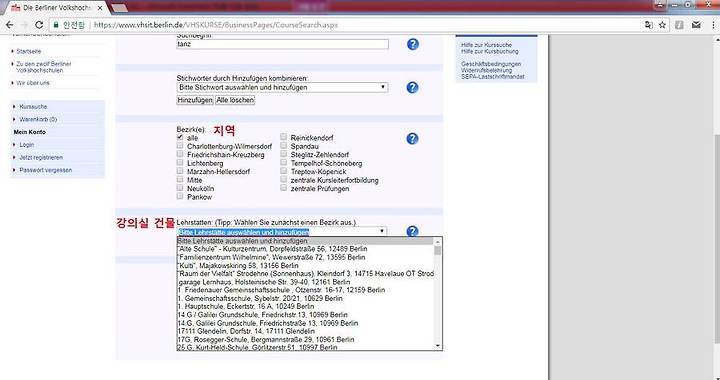Click the browser forward arrow

point(24,25)
